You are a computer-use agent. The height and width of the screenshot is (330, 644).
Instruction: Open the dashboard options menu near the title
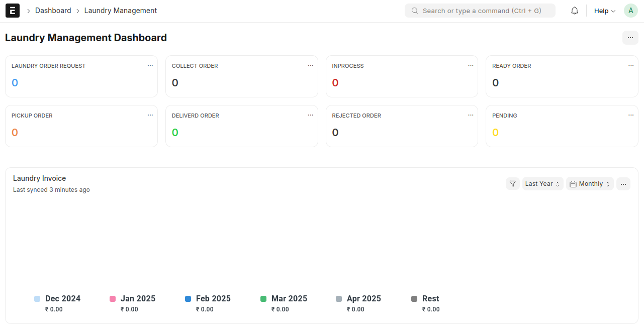pos(630,37)
